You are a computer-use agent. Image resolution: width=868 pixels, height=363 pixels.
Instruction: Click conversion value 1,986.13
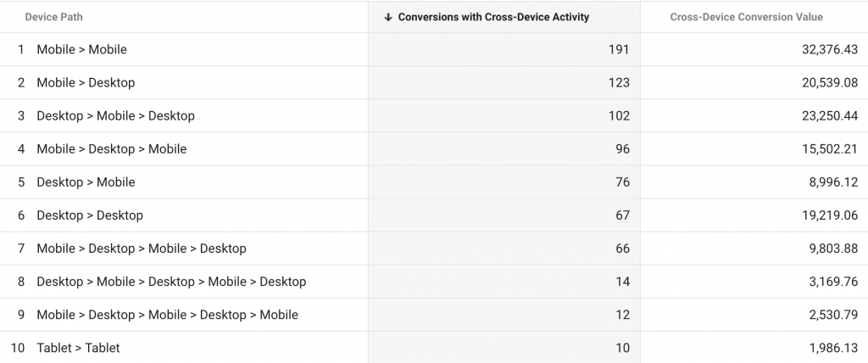point(833,348)
